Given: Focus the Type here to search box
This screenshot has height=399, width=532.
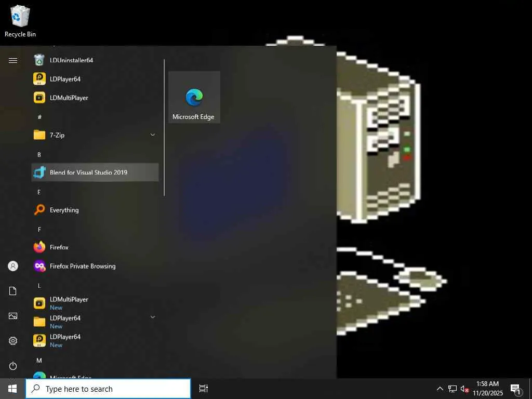Looking at the screenshot, I should (x=108, y=389).
